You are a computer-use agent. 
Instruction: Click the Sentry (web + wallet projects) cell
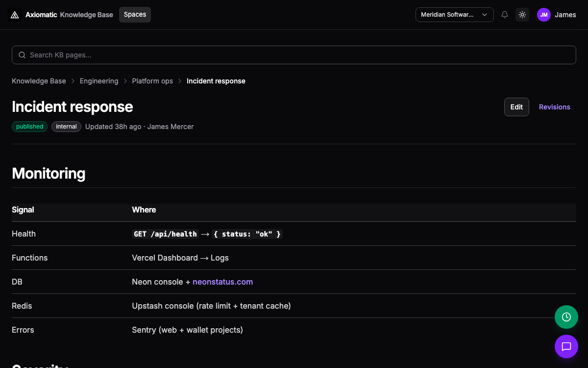coord(187,330)
